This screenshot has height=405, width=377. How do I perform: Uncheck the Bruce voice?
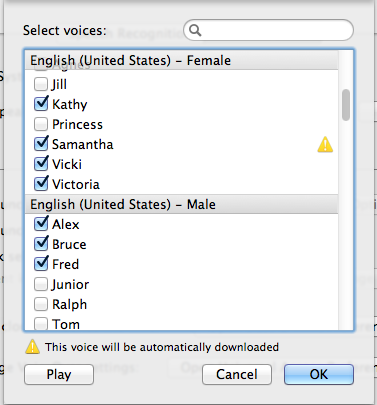coord(41,244)
